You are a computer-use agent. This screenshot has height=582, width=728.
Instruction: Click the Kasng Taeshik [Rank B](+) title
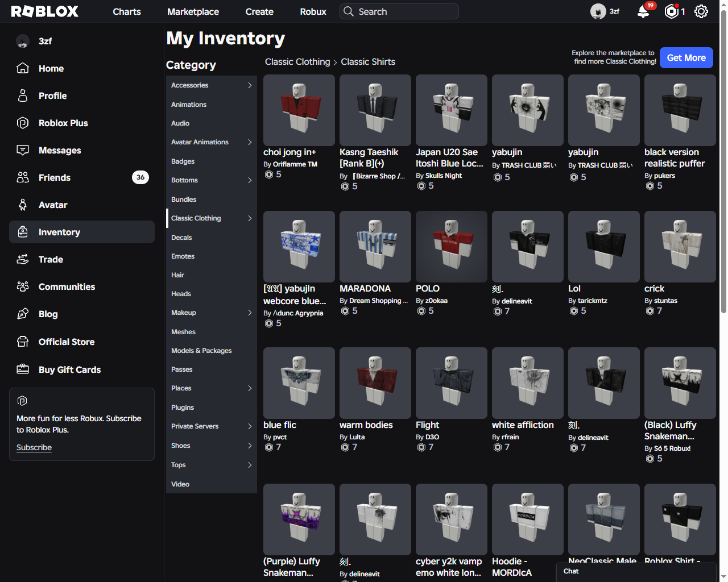pyautogui.click(x=369, y=158)
